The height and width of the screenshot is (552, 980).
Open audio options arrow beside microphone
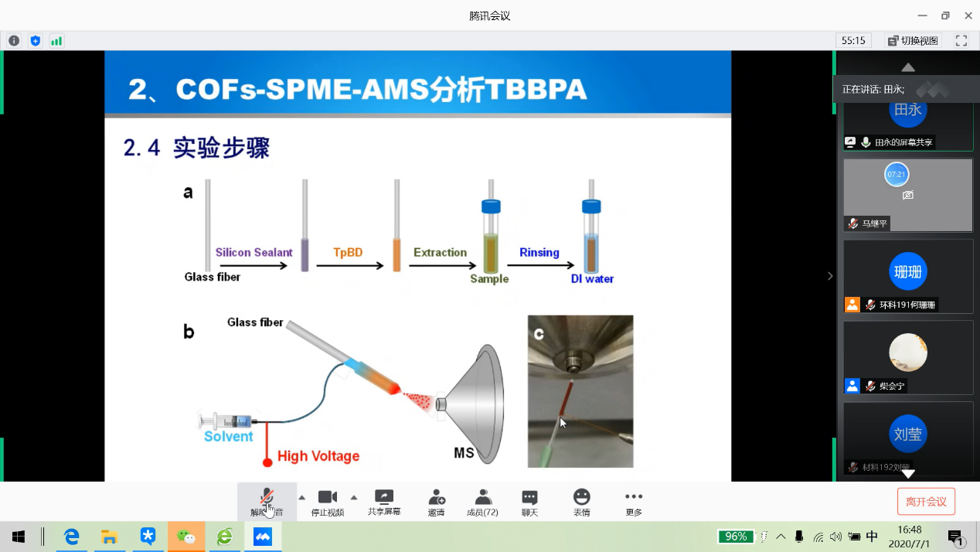[301, 497]
